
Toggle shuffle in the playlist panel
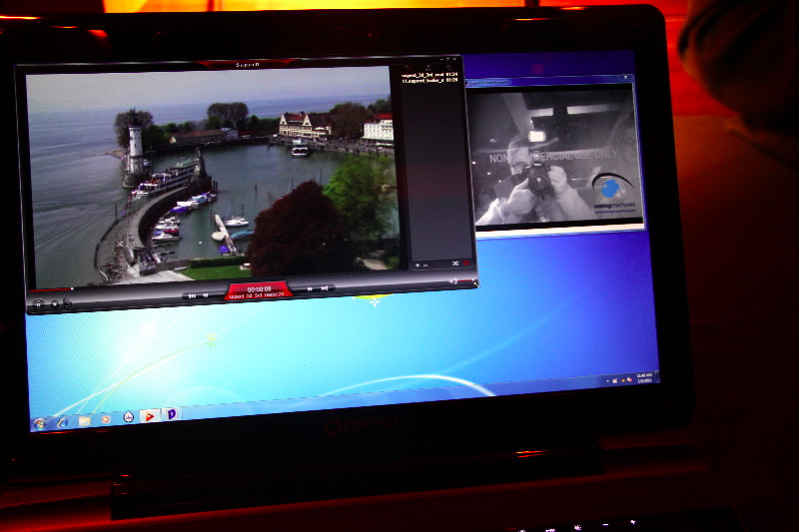click(x=452, y=265)
